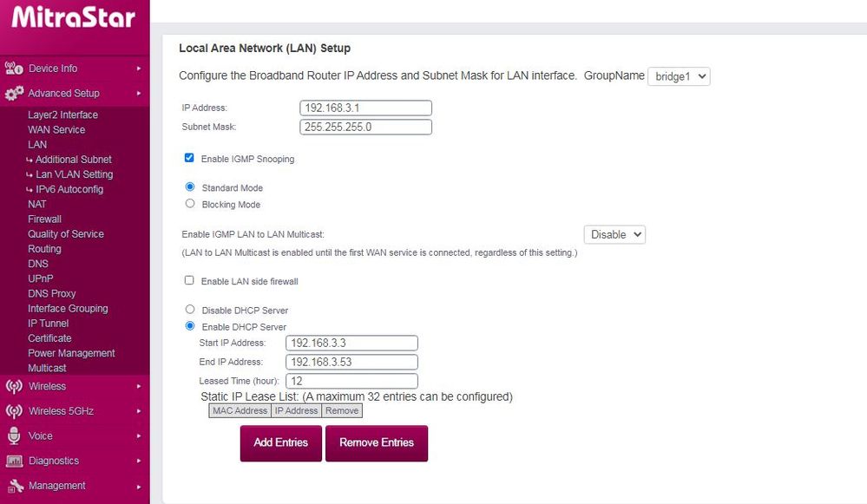Select Disable DHCP Server option
This screenshot has width=867, height=504.
(190, 310)
